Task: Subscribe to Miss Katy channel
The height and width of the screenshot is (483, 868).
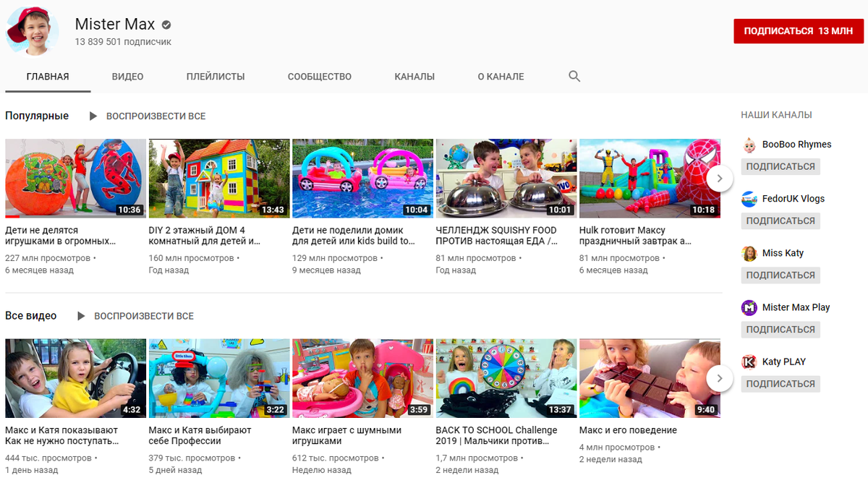Action: pyautogui.click(x=780, y=275)
